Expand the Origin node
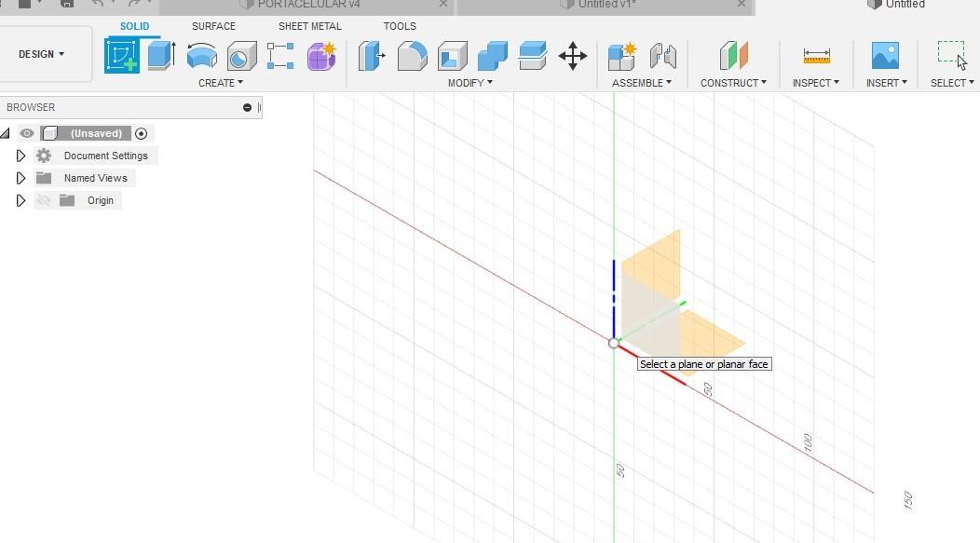Screen dimensions: 980x543 [20, 200]
